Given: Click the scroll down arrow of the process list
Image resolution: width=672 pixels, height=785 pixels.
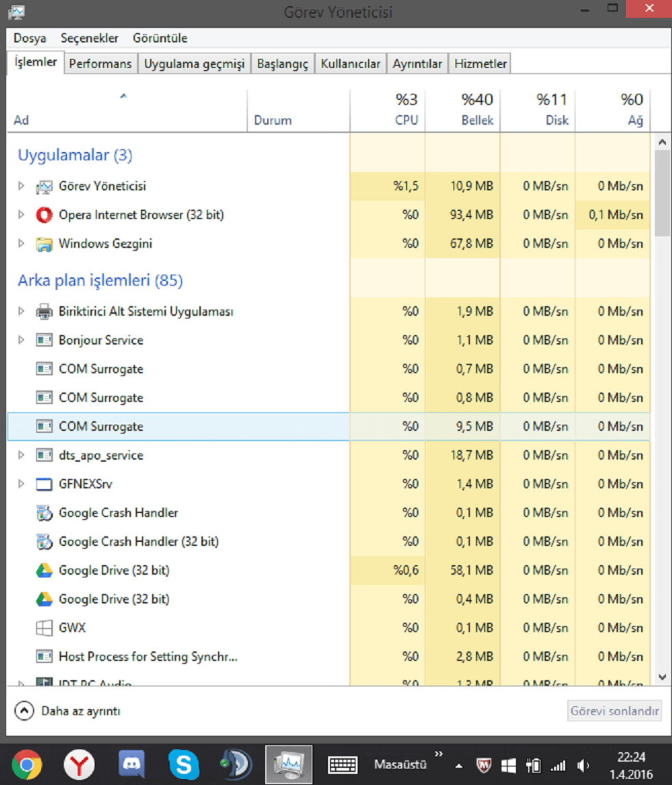Looking at the screenshot, I should click(x=662, y=677).
